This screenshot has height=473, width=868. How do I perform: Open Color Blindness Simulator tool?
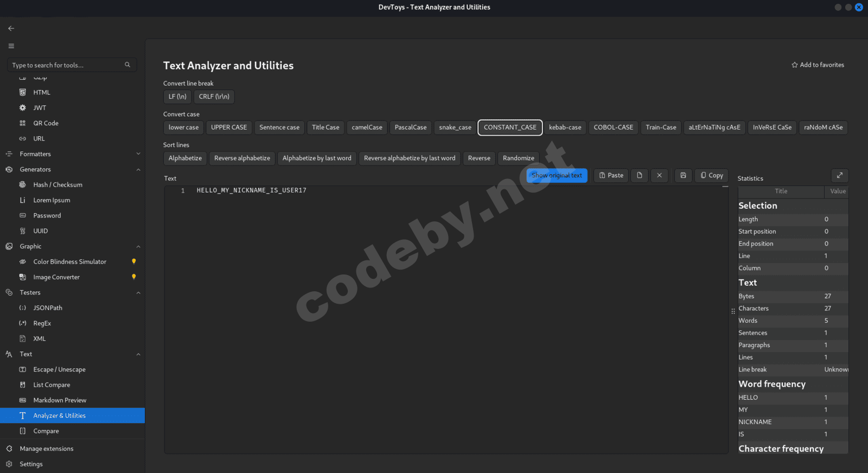pyautogui.click(x=73, y=261)
